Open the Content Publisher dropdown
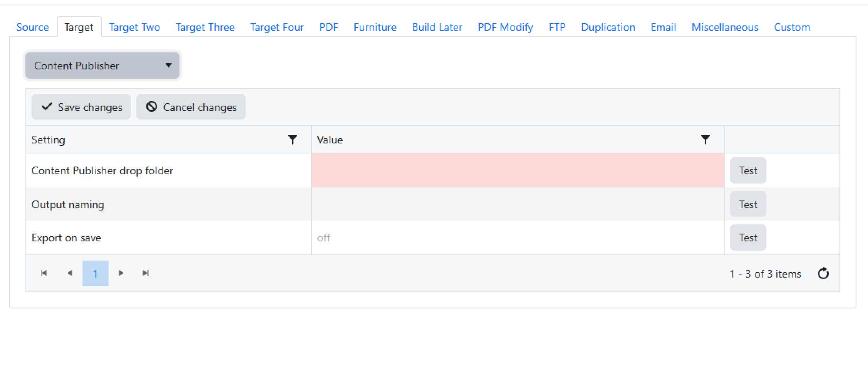This screenshot has height=384, width=868. click(x=102, y=66)
